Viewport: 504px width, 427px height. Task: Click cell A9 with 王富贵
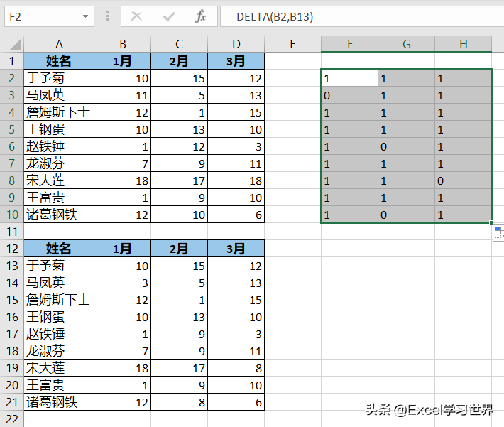(x=59, y=198)
